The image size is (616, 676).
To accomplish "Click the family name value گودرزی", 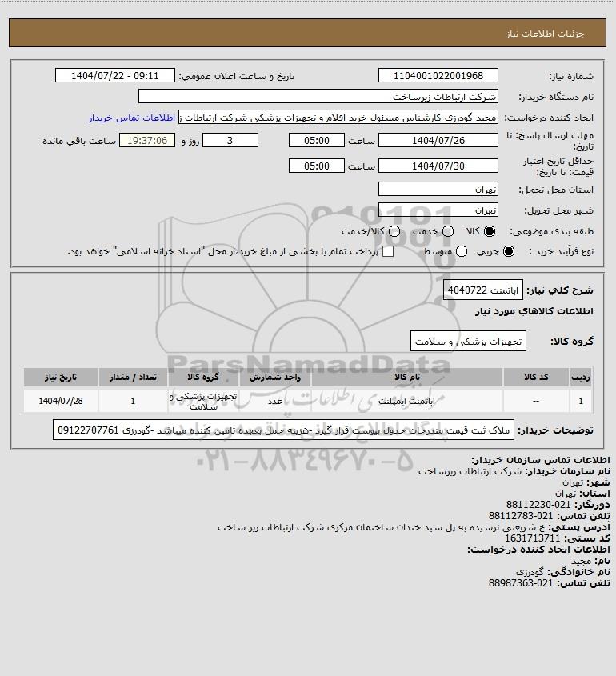I will (530, 572).
